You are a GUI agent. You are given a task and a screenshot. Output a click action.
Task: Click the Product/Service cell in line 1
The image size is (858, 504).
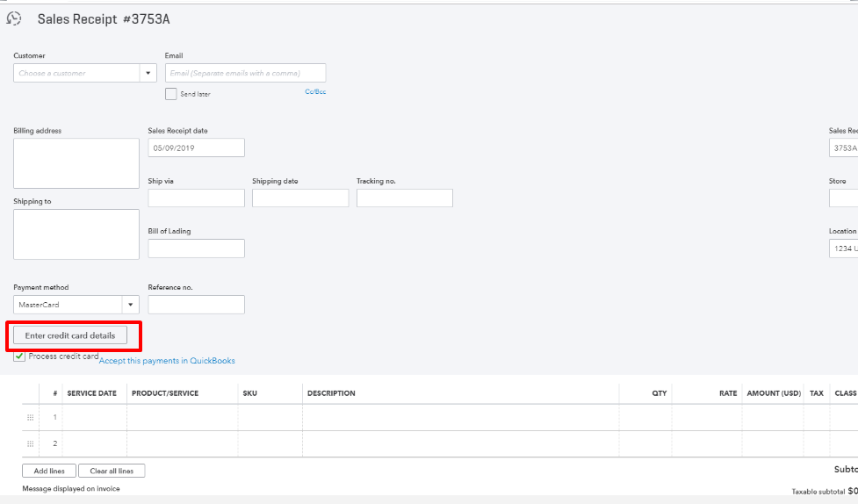click(182, 417)
